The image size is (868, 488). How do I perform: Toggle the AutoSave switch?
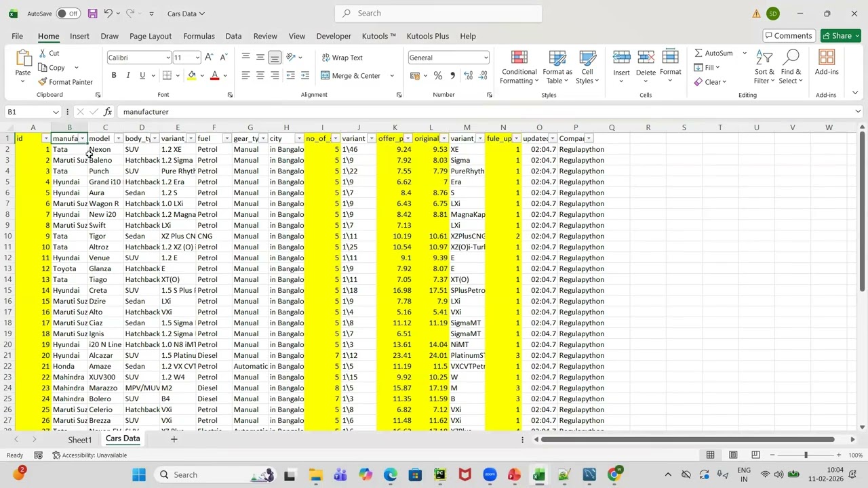pyautogui.click(x=68, y=14)
